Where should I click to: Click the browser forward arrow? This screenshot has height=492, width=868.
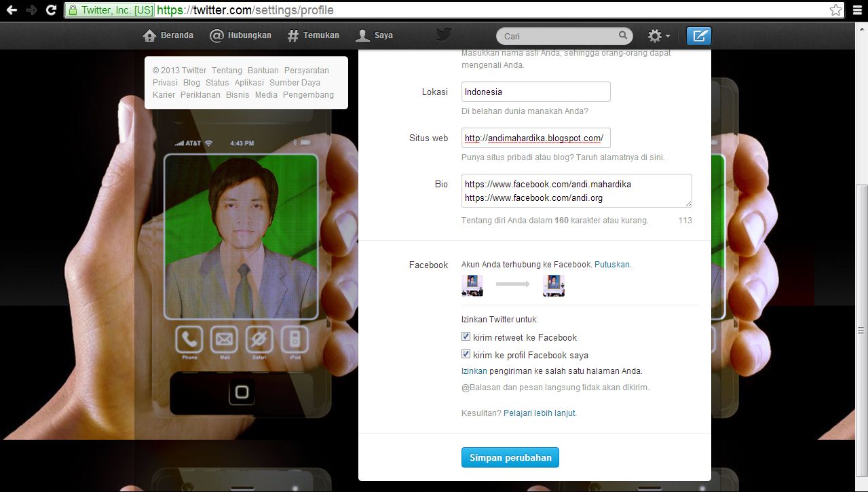pos(31,10)
